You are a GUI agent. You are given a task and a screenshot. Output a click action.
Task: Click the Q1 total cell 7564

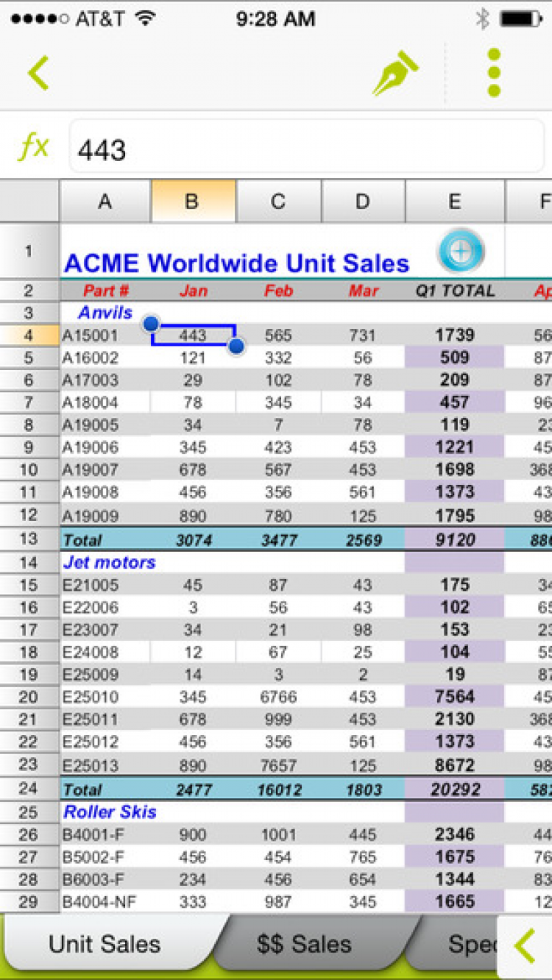point(455,697)
